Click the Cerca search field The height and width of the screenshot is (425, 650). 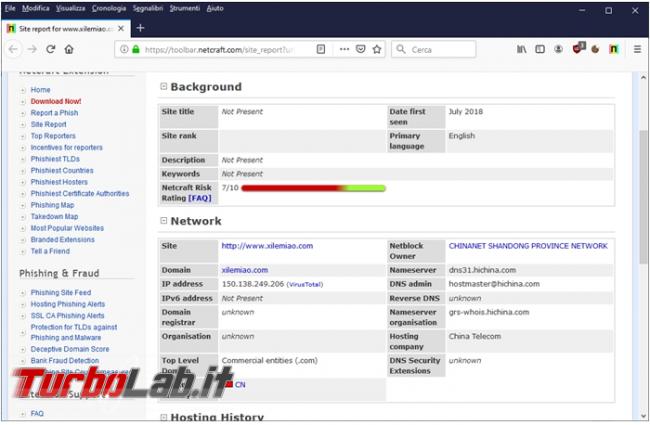(434, 49)
